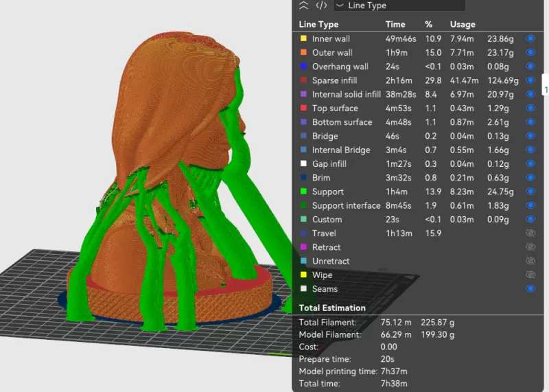Toggle visibility of Outer wall lines
The width and height of the screenshot is (549, 392).
tap(530, 53)
